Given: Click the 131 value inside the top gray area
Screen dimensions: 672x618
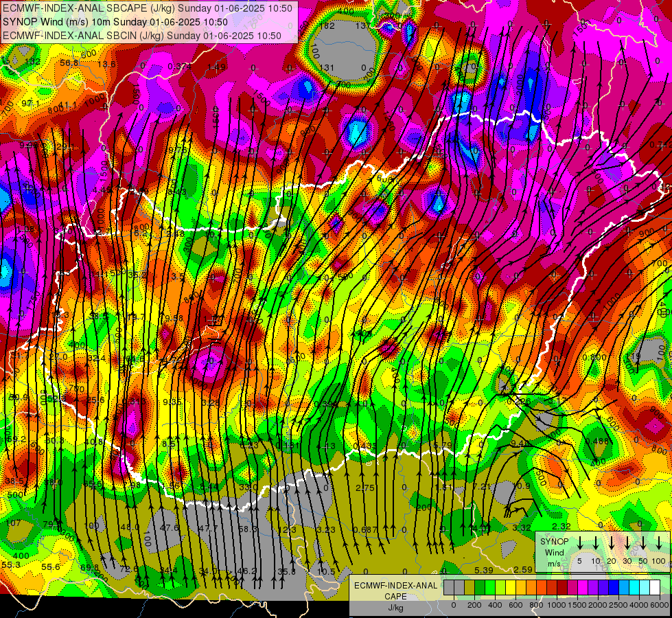Looking at the screenshot, I should [x=327, y=68].
